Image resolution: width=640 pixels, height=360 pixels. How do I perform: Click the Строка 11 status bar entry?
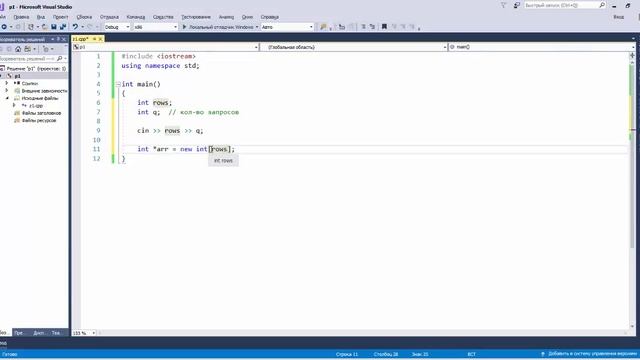click(x=347, y=354)
